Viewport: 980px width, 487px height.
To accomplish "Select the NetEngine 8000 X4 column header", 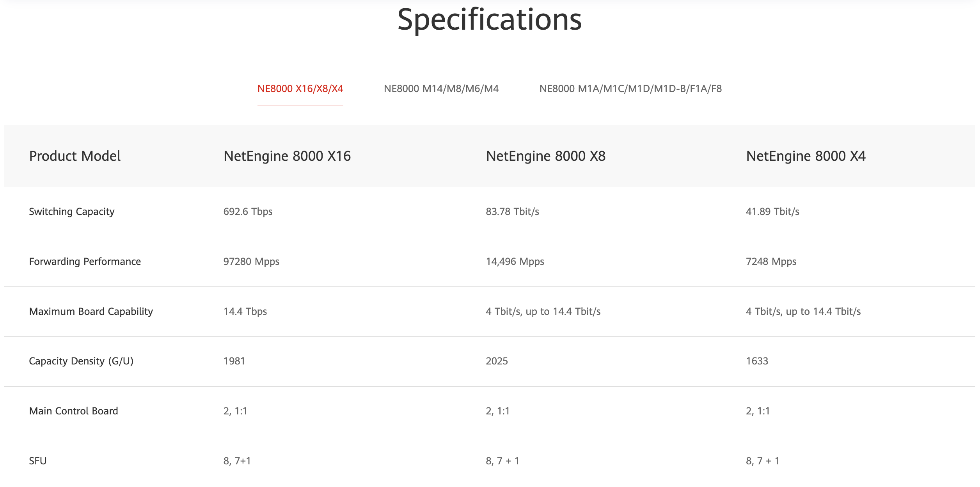I will coord(806,156).
